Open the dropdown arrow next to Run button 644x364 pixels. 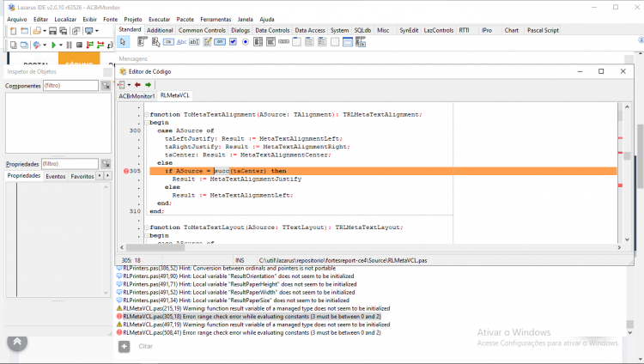pos(61,45)
